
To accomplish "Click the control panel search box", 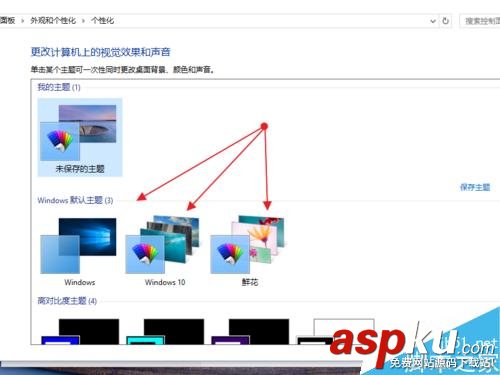I will pos(480,21).
